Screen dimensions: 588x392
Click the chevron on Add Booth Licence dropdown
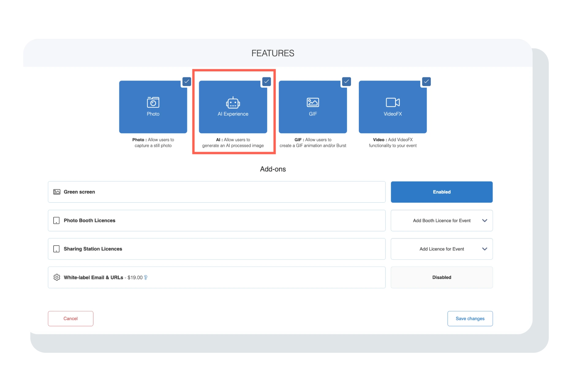(484, 221)
